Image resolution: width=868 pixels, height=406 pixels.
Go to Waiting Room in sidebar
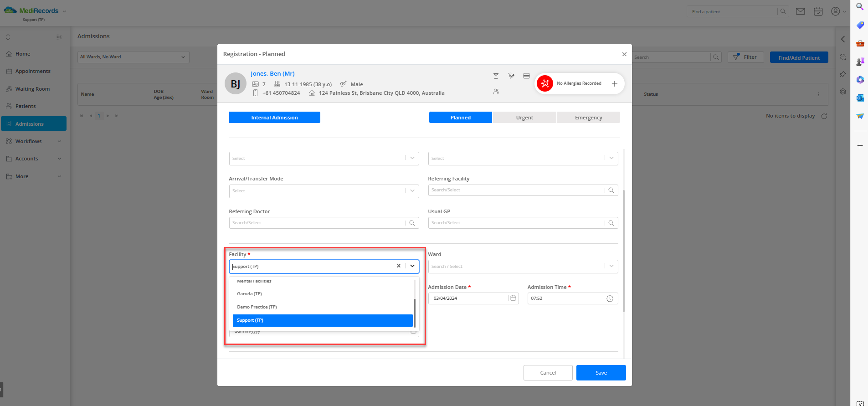(x=34, y=89)
